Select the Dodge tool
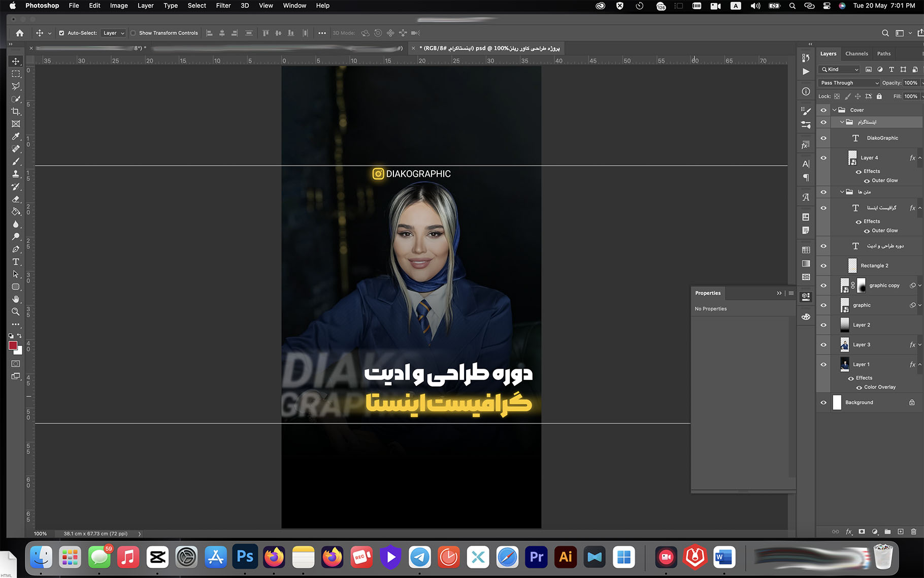Screen dimensions: 924x578 point(16,237)
